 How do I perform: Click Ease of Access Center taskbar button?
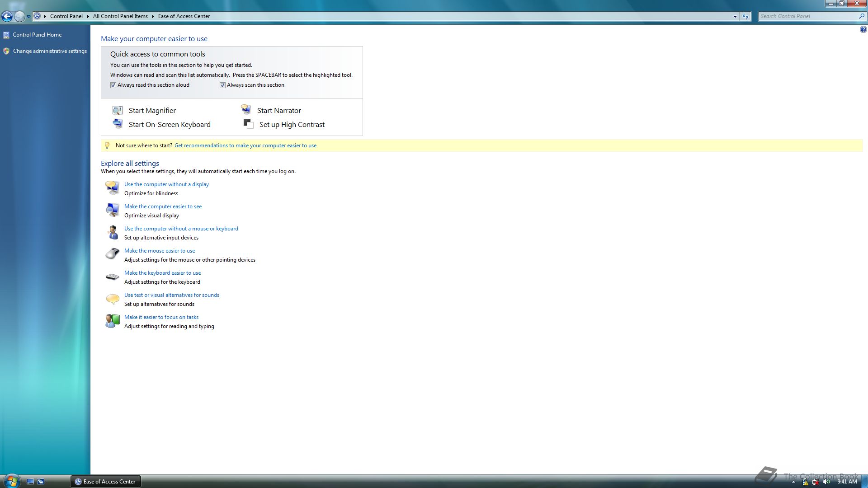tap(106, 482)
